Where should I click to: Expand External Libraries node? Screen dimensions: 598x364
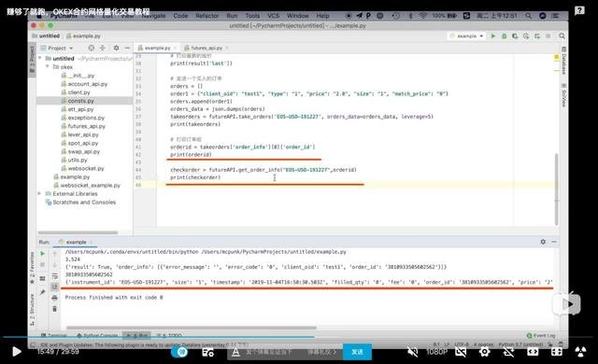[39, 193]
